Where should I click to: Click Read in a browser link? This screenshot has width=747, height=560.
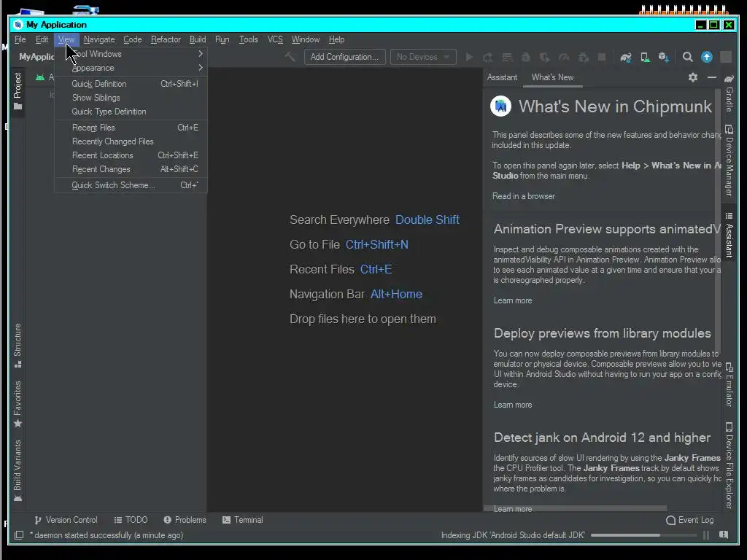point(524,196)
